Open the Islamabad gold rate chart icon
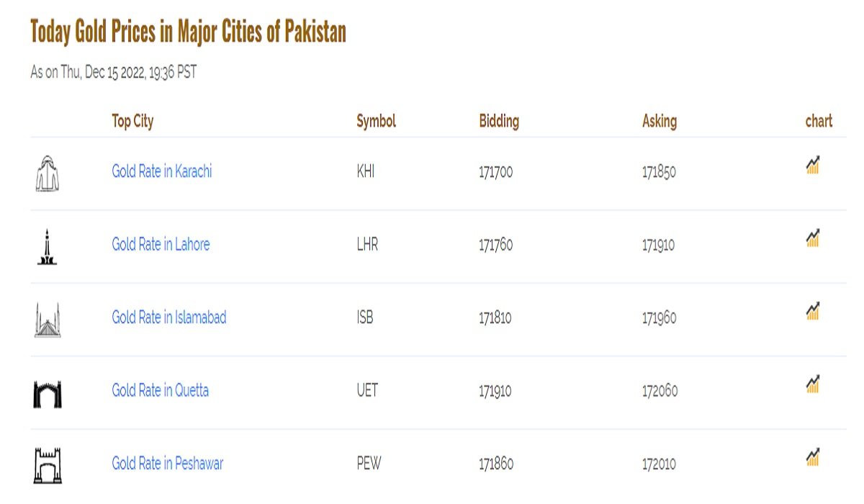 [x=813, y=312]
